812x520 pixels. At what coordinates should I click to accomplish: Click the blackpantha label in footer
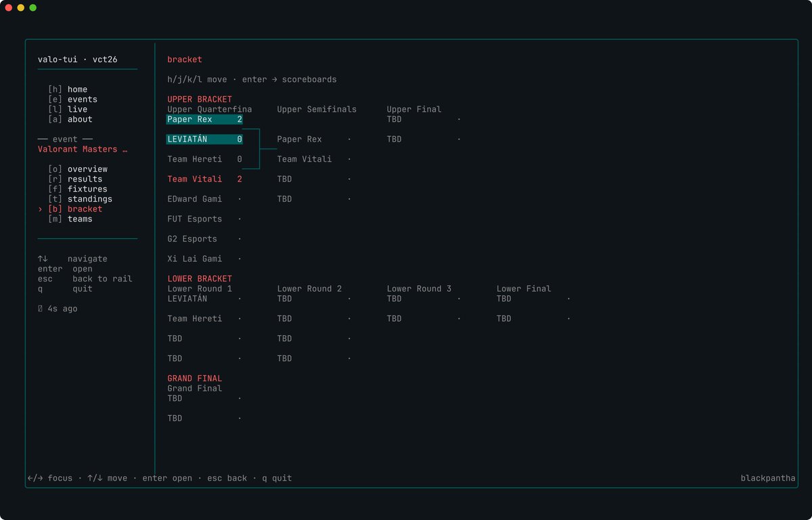coord(768,478)
